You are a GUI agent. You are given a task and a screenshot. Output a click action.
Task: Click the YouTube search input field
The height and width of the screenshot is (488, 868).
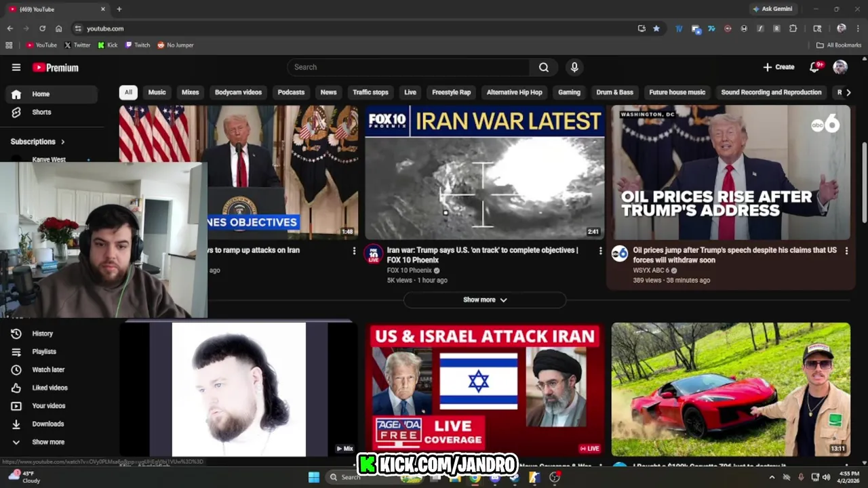coord(409,67)
